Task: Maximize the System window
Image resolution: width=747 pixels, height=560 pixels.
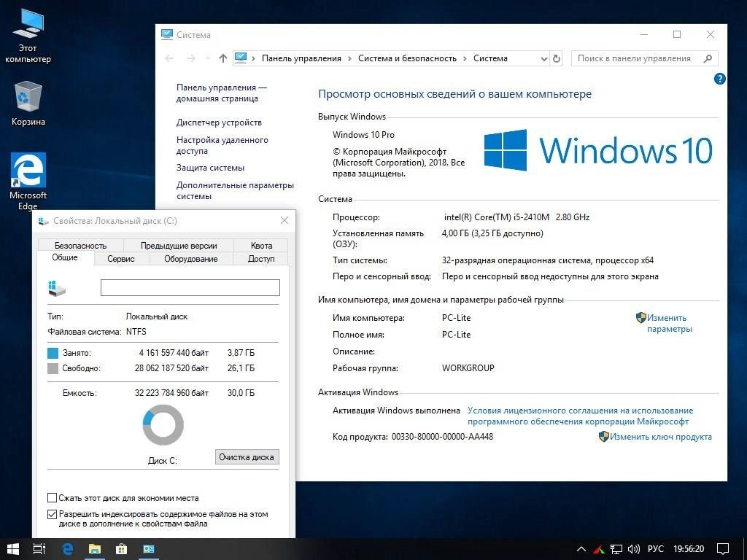Action: point(677,34)
